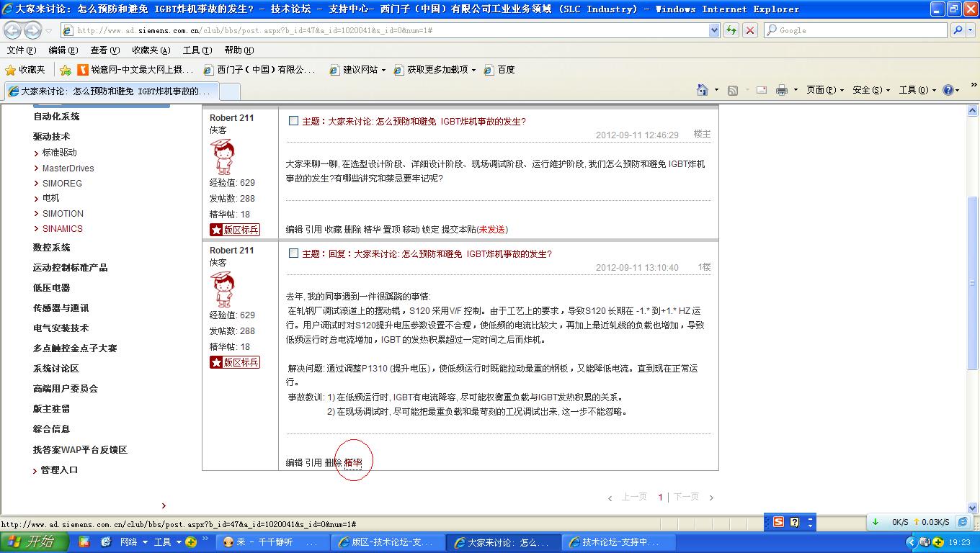This screenshot has height=553, width=980.
Task: Click the RSS feeds icon
Action: point(733,90)
